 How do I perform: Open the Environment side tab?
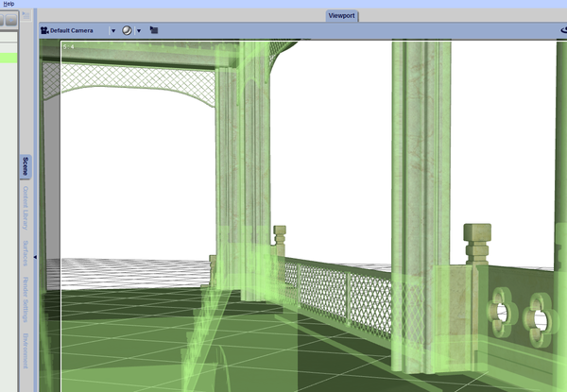coord(26,350)
